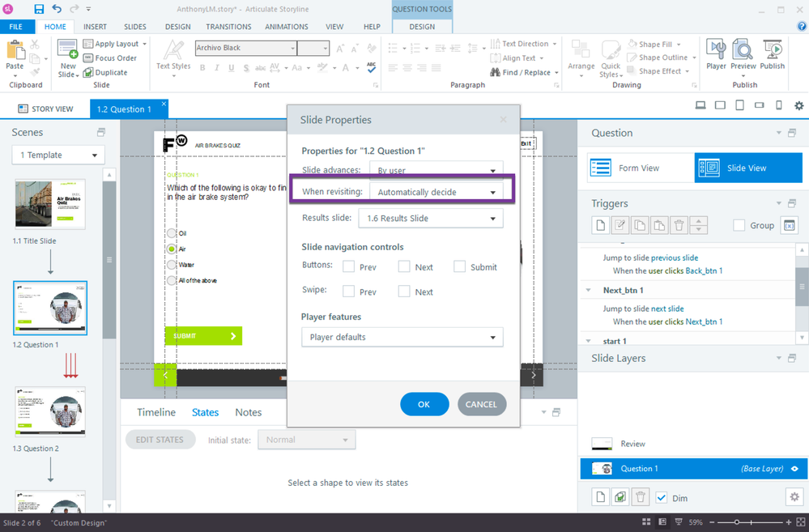Enable the Next button checkbox
The width and height of the screenshot is (809, 532).
tap(404, 266)
